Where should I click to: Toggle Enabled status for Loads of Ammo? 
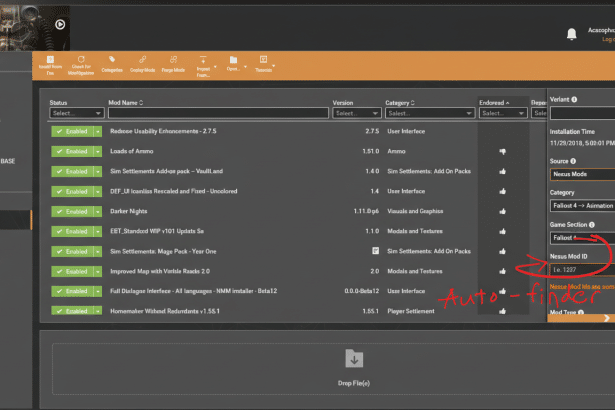72,151
